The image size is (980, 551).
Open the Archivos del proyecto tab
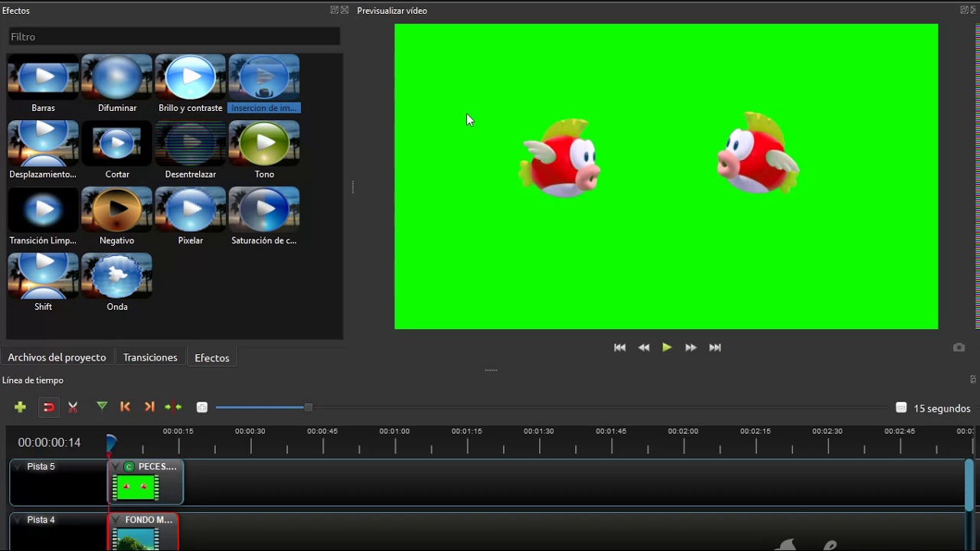57,357
